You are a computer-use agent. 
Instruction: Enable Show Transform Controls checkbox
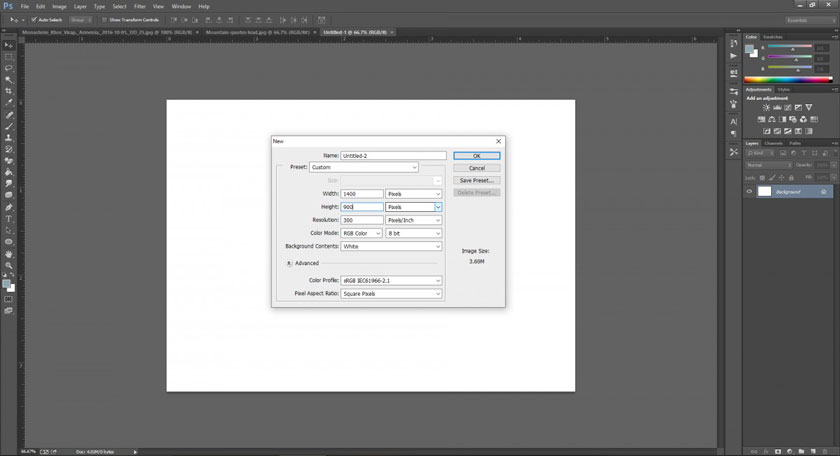coord(104,20)
